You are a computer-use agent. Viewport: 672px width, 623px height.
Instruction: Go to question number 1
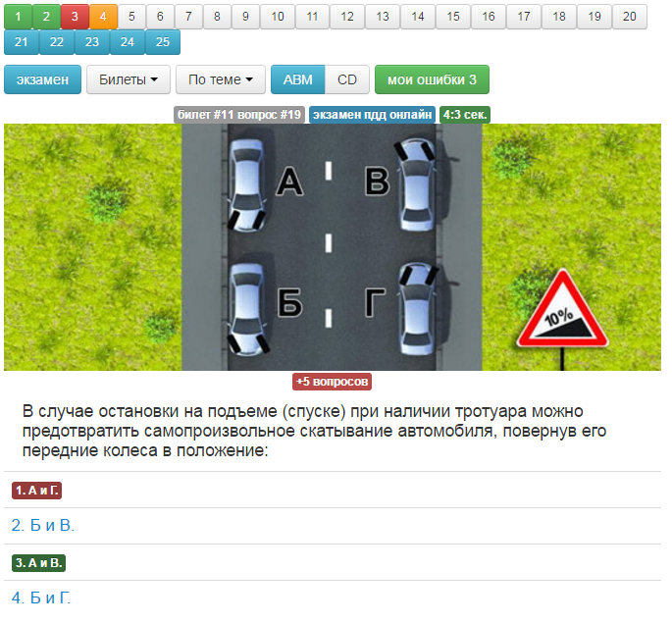tap(18, 17)
